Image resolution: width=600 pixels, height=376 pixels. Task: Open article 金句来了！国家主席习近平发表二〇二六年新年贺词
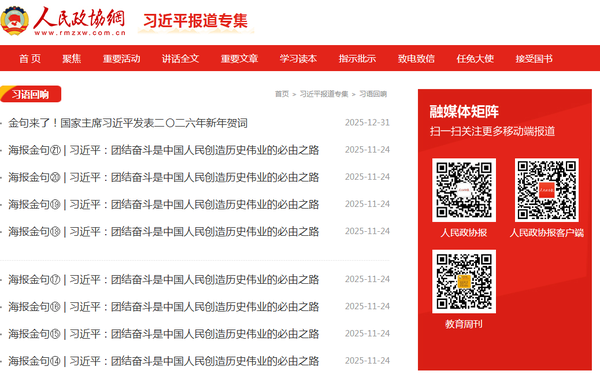tap(128, 123)
